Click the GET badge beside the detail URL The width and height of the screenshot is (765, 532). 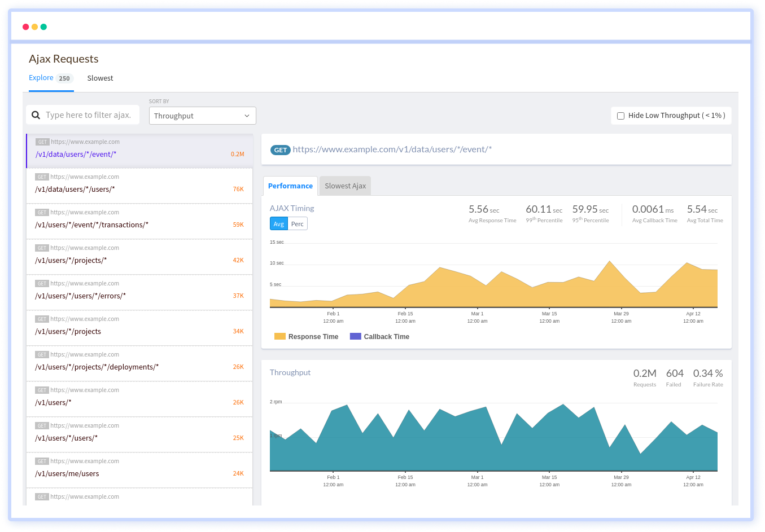tap(281, 150)
